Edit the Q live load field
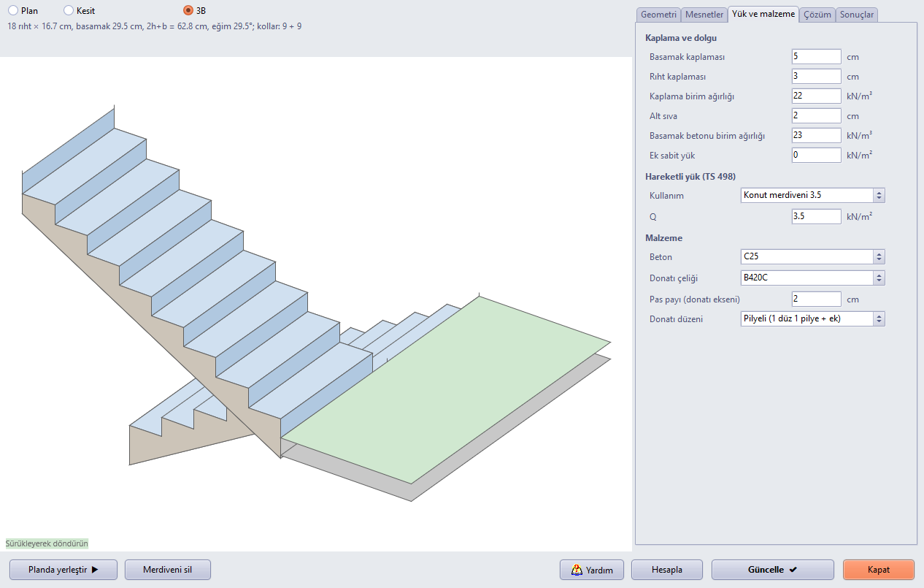 click(x=817, y=217)
